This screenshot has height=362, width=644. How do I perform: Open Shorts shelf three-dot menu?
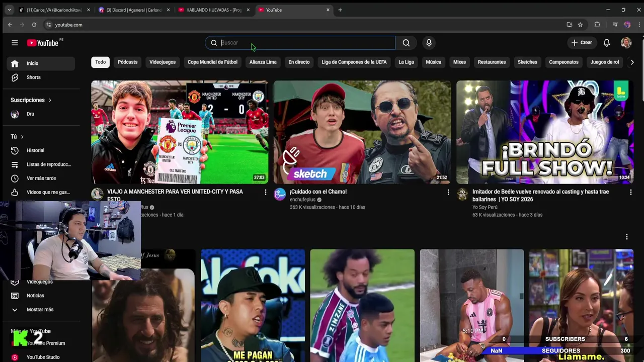click(x=626, y=237)
